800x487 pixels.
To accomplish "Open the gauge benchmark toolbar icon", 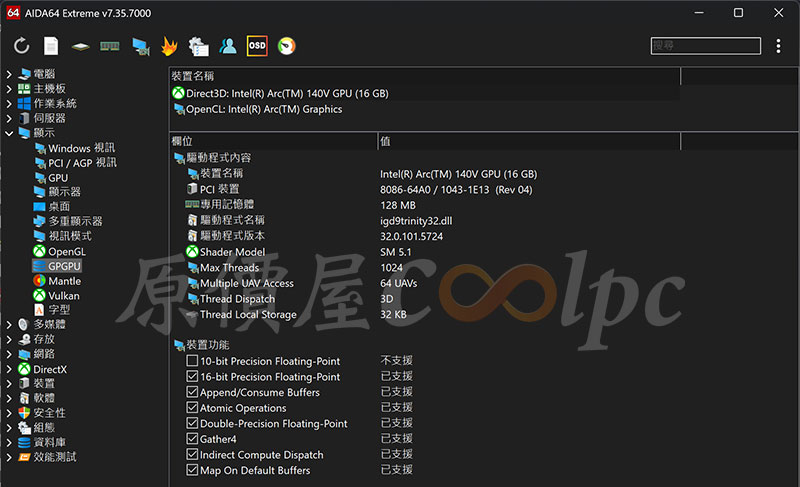I will 287,46.
